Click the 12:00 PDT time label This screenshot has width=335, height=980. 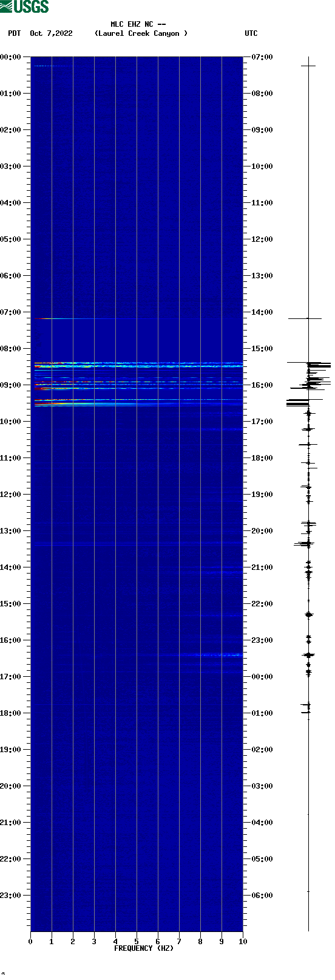(11, 495)
